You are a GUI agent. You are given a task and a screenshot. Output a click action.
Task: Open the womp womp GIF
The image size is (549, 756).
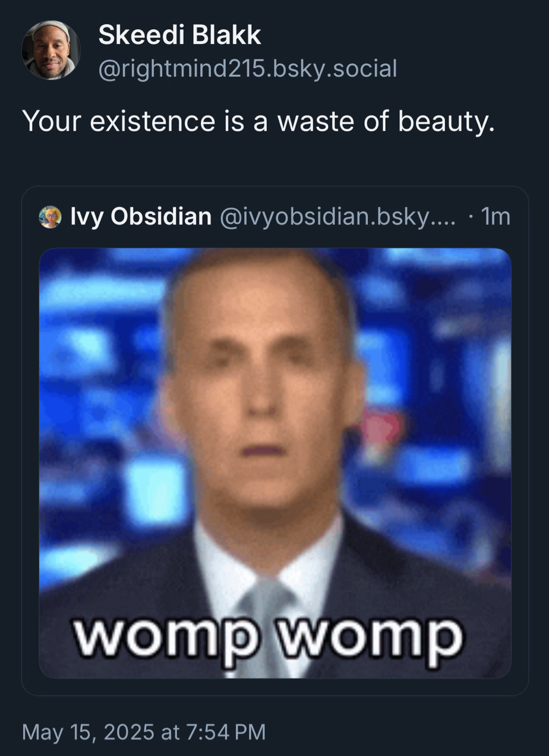275,463
